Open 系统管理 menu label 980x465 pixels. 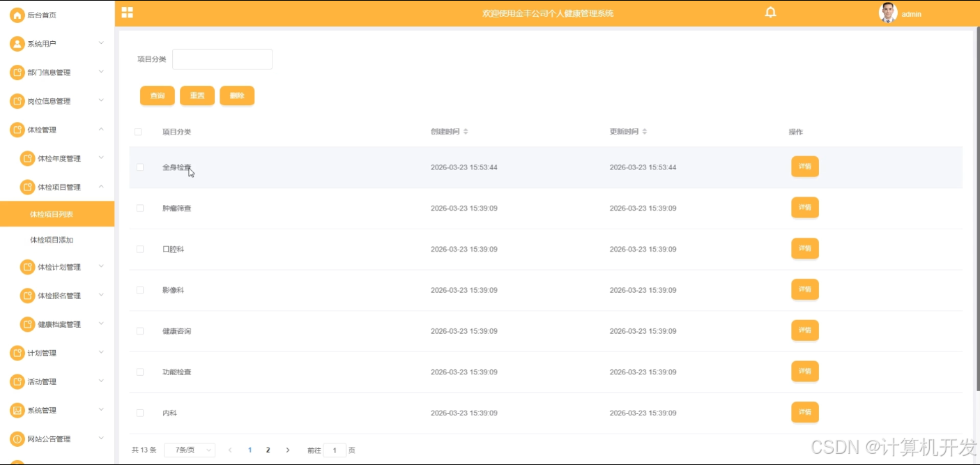tap(42, 411)
